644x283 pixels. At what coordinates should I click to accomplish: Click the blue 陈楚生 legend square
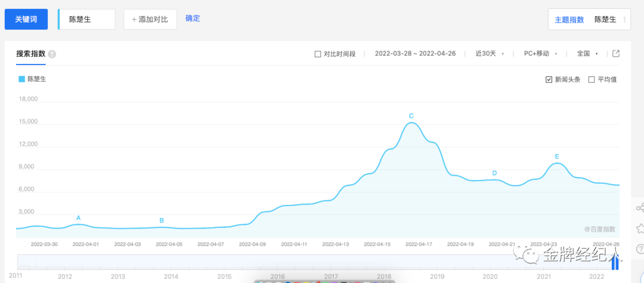tap(22, 79)
